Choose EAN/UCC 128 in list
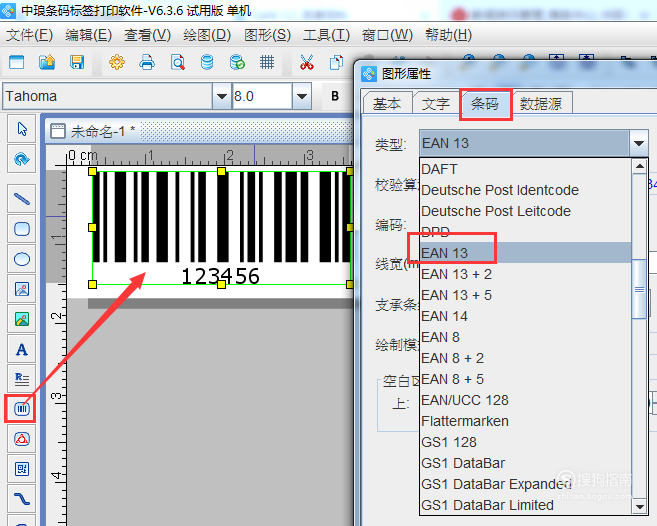This screenshot has height=526, width=657. click(x=526, y=400)
